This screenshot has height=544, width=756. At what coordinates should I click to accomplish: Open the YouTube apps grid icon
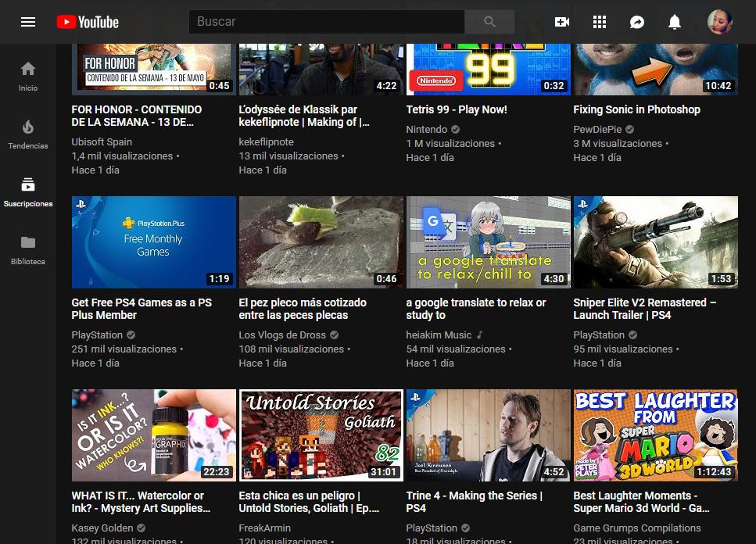(600, 22)
